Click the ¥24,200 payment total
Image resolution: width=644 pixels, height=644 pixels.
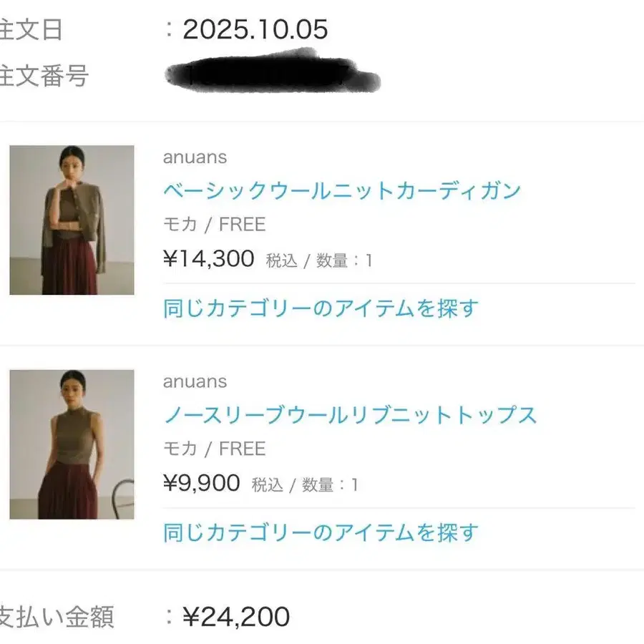(x=236, y=617)
